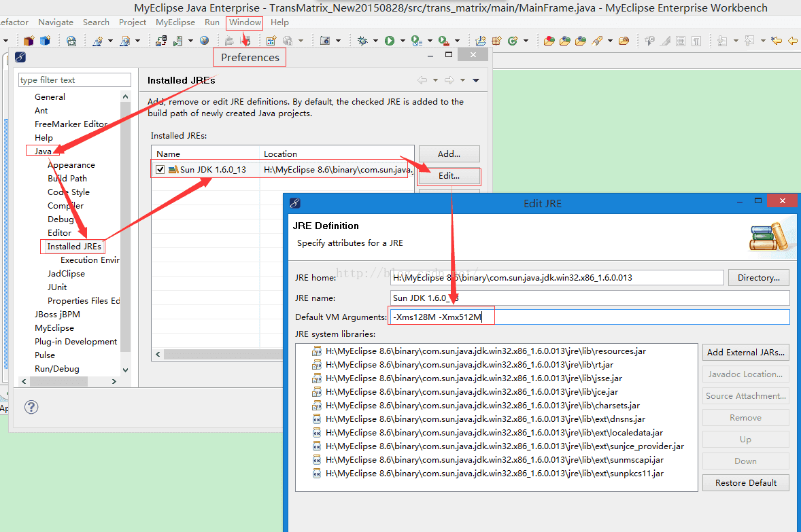Open the camera snapshot dropdown arrow
The image size is (801, 532).
pos(338,41)
